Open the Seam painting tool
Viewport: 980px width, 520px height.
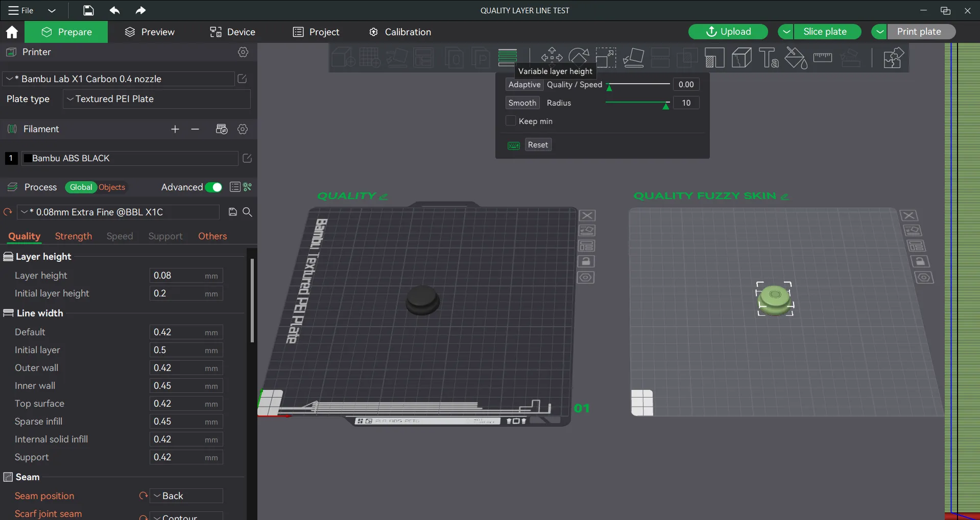pyautogui.click(x=742, y=57)
